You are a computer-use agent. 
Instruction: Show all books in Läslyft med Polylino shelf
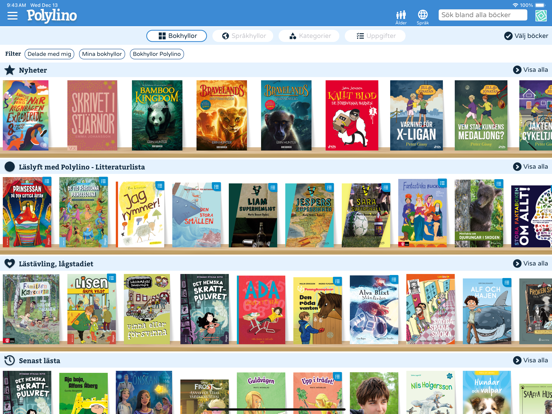tap(531, 167)
